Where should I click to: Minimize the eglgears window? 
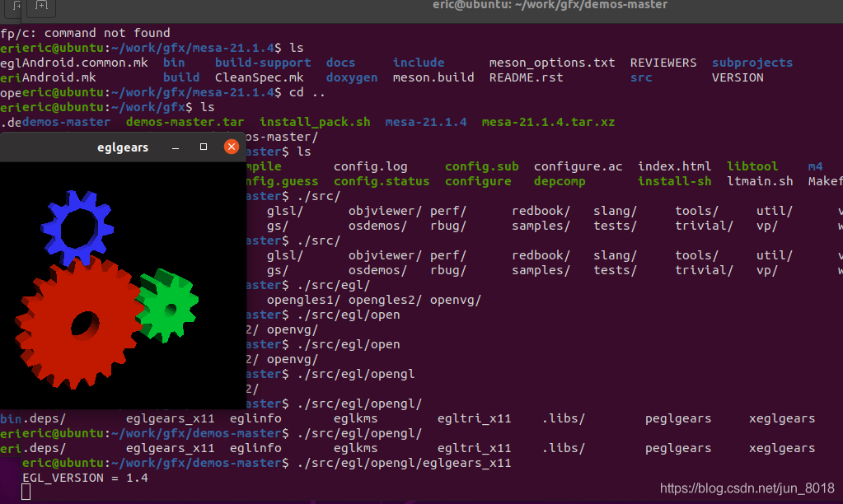click(x=175, y=147)
